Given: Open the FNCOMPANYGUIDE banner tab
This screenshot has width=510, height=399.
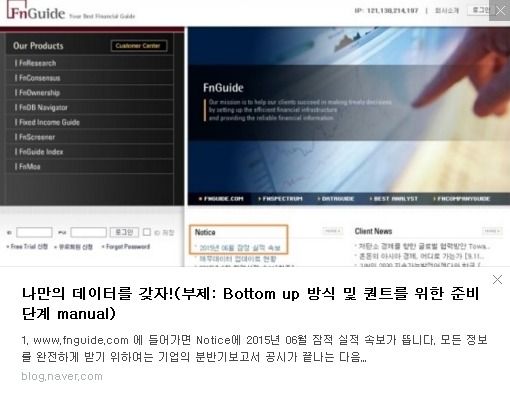Looking at the screenshot, I should (462, 199).
